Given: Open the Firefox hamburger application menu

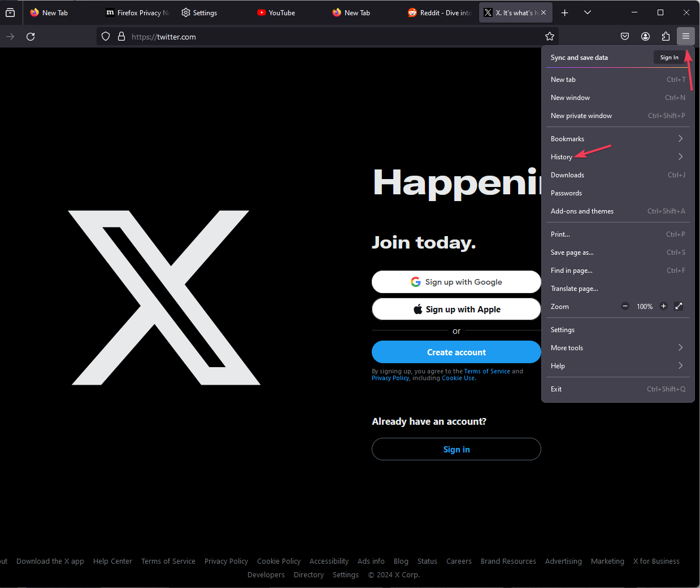Looking at the screenshot, I should [685, 36].
